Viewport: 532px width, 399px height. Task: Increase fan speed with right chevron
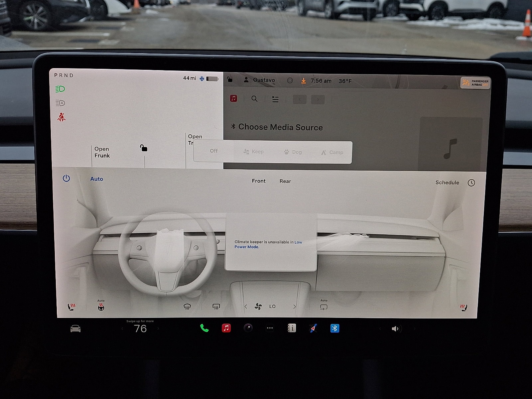click(295, 307)
